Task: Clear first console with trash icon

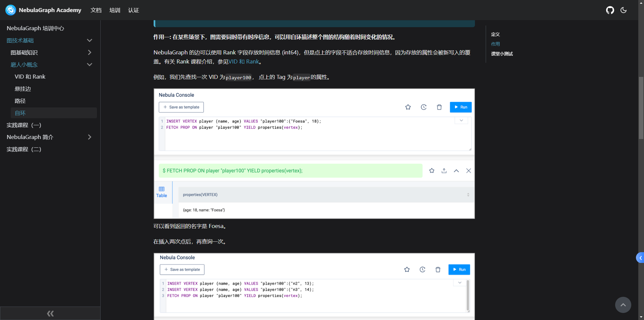Action: [439, 107]
